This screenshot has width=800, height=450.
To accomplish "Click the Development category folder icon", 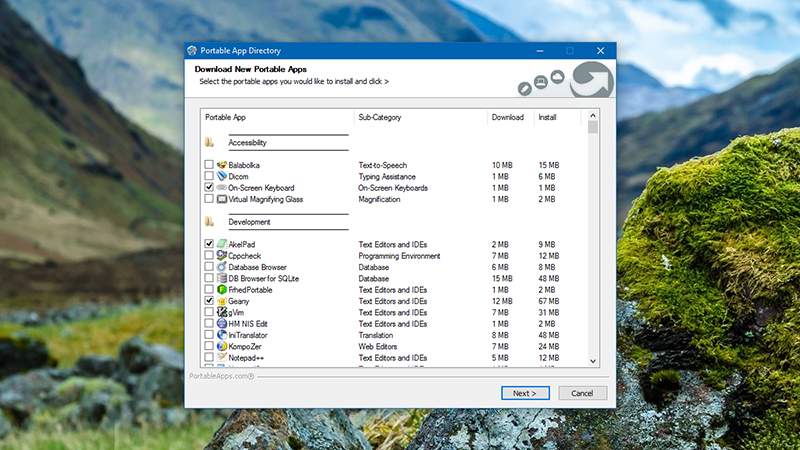I will click(209, 221).
